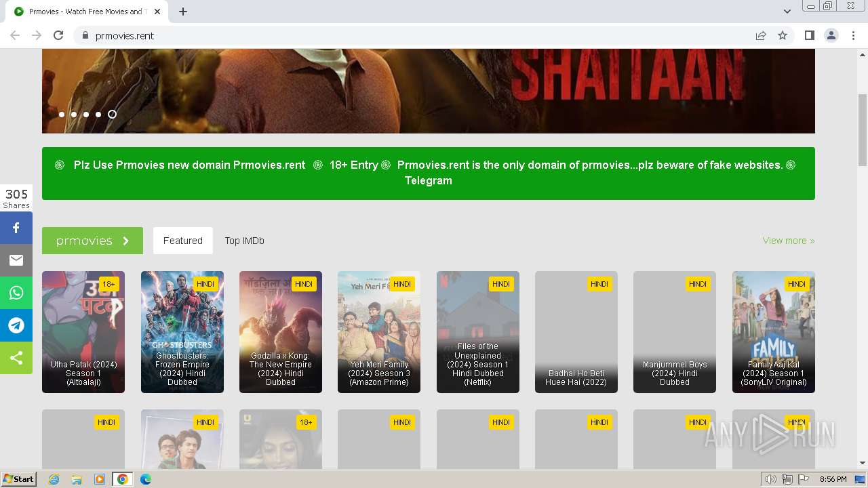The height and width of the screenshot is (488, 868).
Task: Open the Windows Start menu
Action: [18, 479]
